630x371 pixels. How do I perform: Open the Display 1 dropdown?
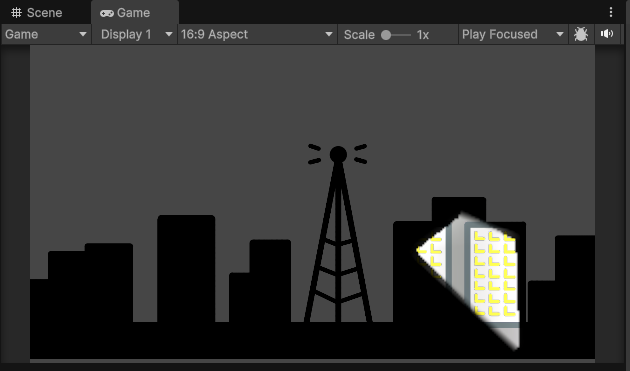135,35
